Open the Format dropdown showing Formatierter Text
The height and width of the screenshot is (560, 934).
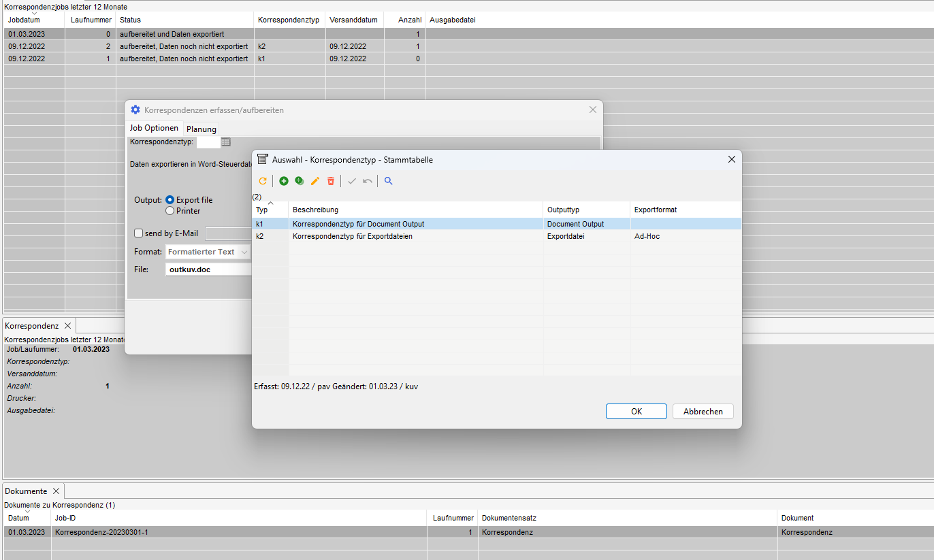pos(208,252)
